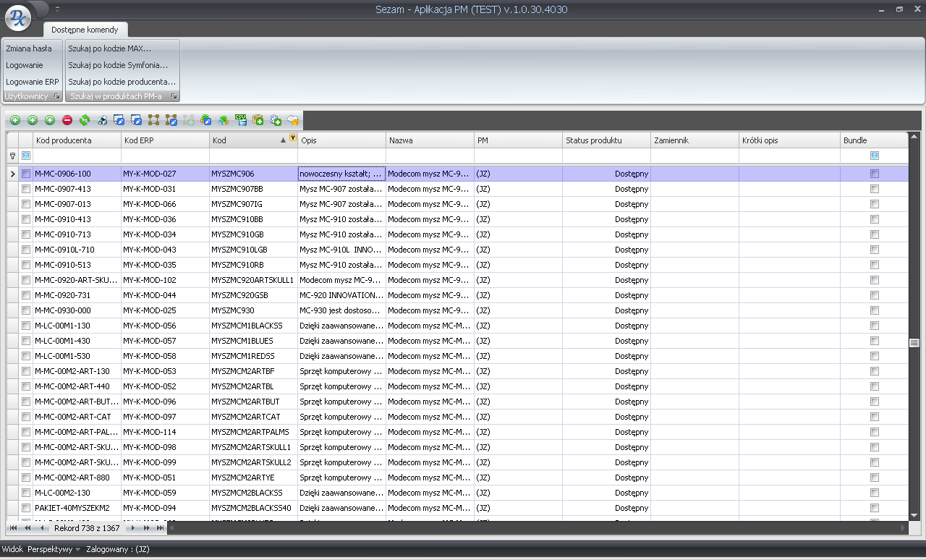Tick the checkbox for row M-MC-0906-100

[x=26, y=174]
